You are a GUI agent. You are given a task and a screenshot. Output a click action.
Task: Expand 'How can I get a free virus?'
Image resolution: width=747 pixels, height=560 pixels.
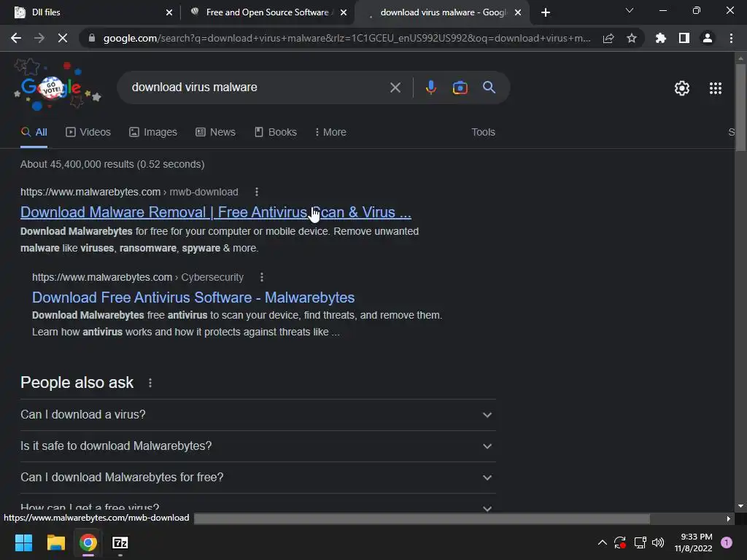pos(258,506)
